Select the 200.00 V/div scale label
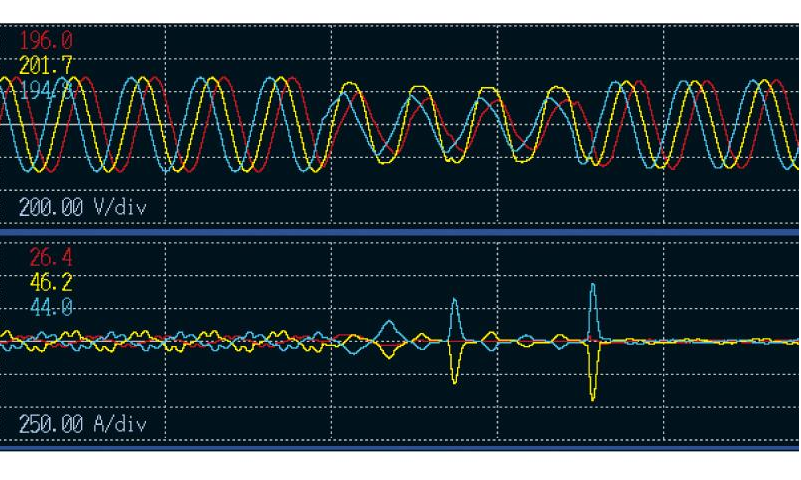801x480 pixels. point(83,207)
